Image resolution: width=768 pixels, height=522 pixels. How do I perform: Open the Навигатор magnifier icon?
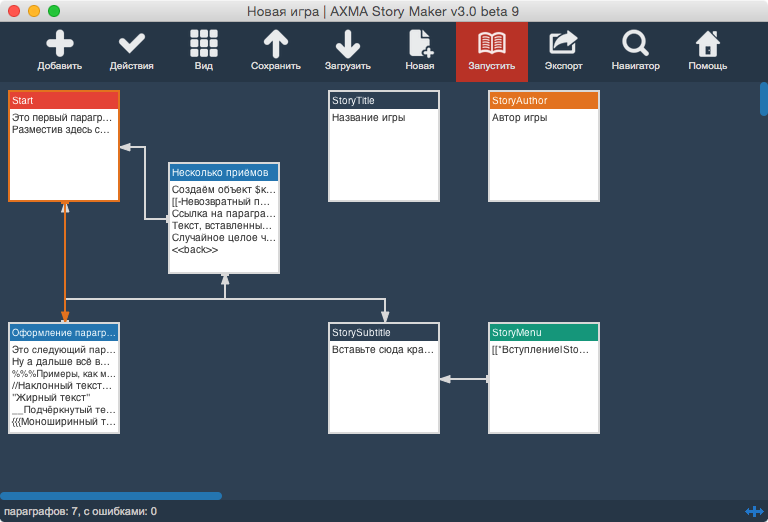click(x=635, y=43)
